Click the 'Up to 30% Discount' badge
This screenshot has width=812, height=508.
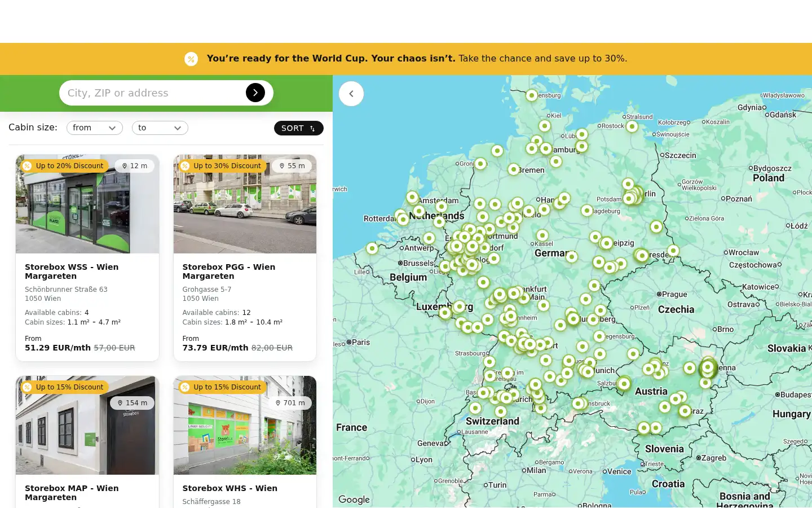222,166
